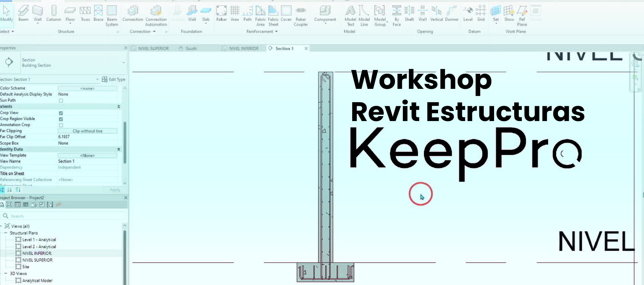Collapse the Structural Plans tree node

(x=6, y=233)
